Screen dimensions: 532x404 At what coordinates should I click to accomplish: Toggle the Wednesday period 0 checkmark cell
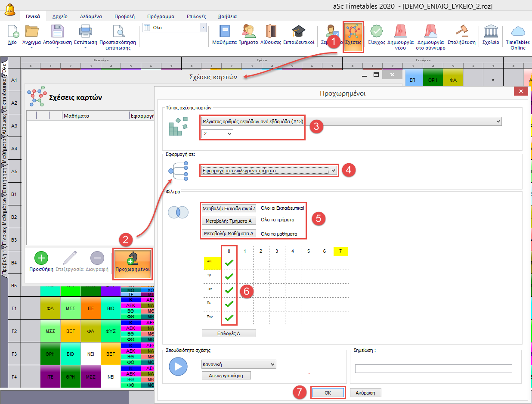coord(229,290)
